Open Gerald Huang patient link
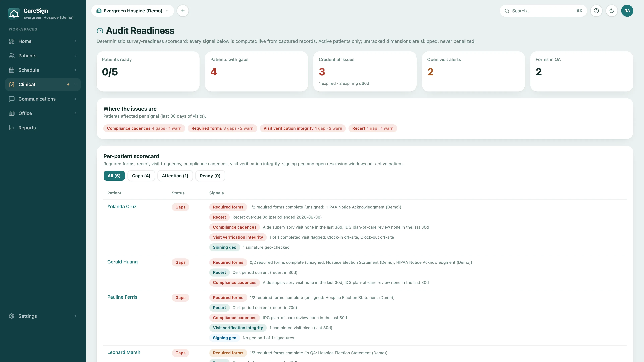Image resolution: width=644 pixels, height=362 pixels. click(x=122, y=262)
